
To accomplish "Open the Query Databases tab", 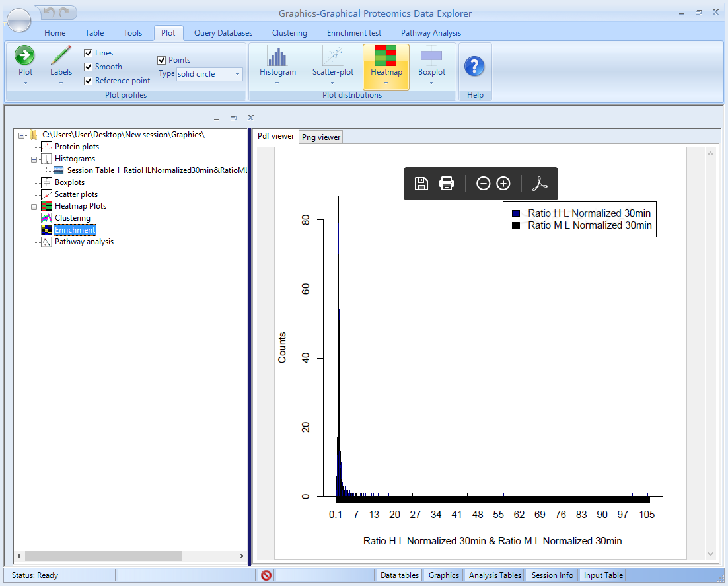I will [x=223, y=33].
